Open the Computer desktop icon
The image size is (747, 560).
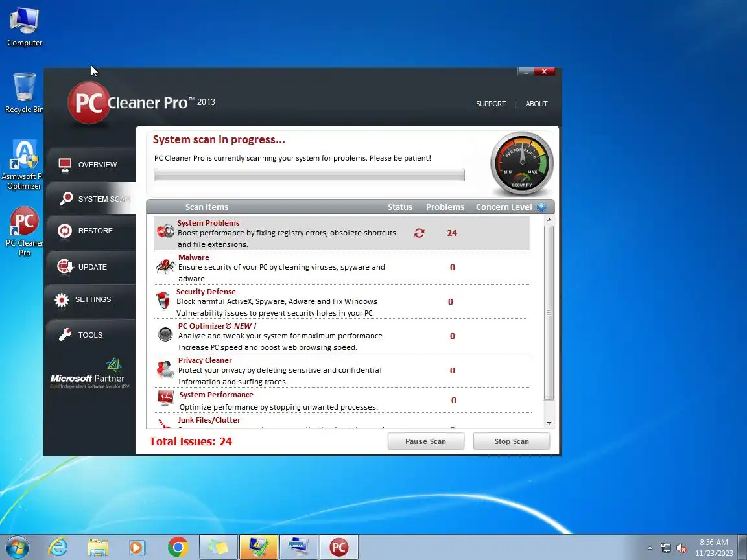[x=24, y=27]
